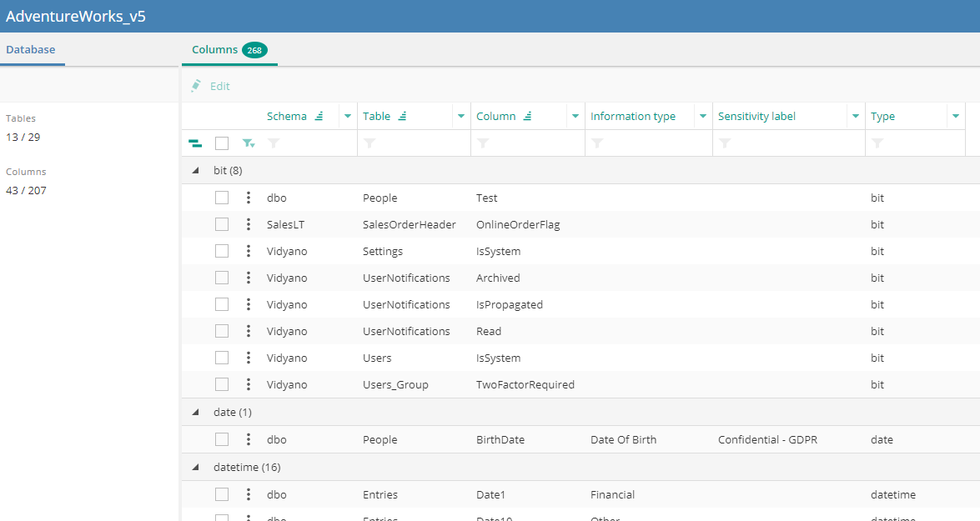Open the Sensitivity label dropdown arrow
The image size is (980, 521).
[x=855, y=116]
